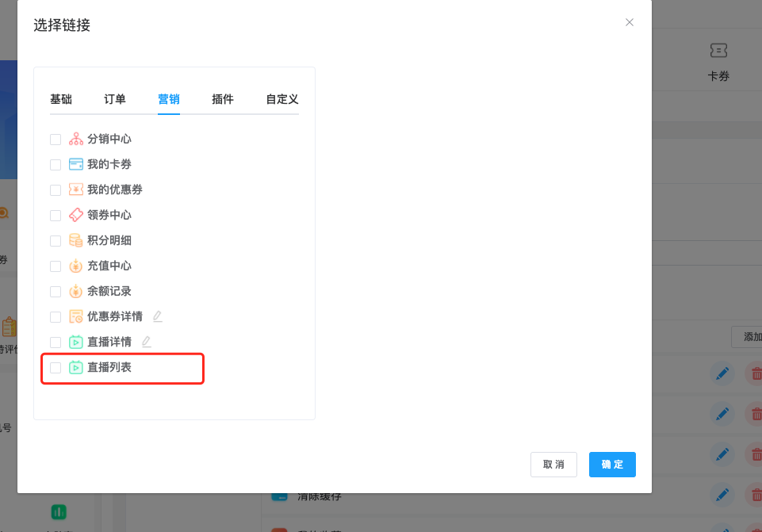762x532 pixels.
Task: Click the green chart icon in background sidebar
Action: tap(59, 512)
